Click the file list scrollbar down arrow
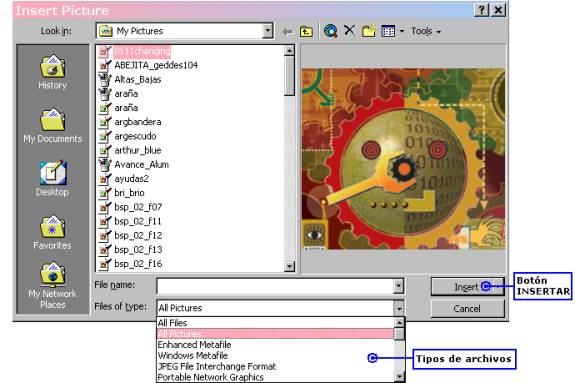Screen dimensions: 575x383 (289, 267)
